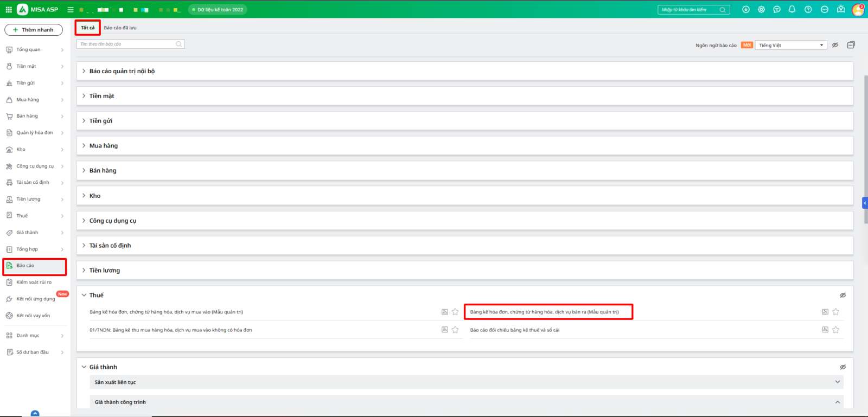The width and height of the screenshot is (868, 417).
Task: Open the Tiếng Việt language dropdown
Action: (791, 45)
